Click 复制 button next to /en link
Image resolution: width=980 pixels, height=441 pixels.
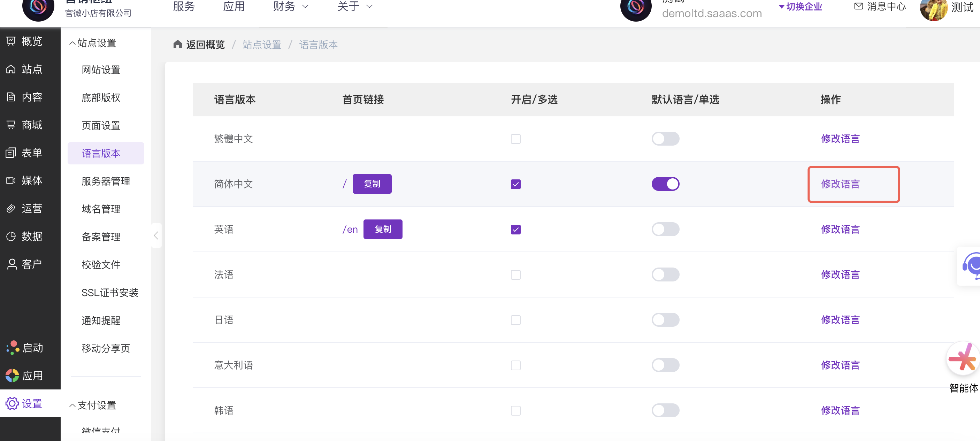click(382, 229)
